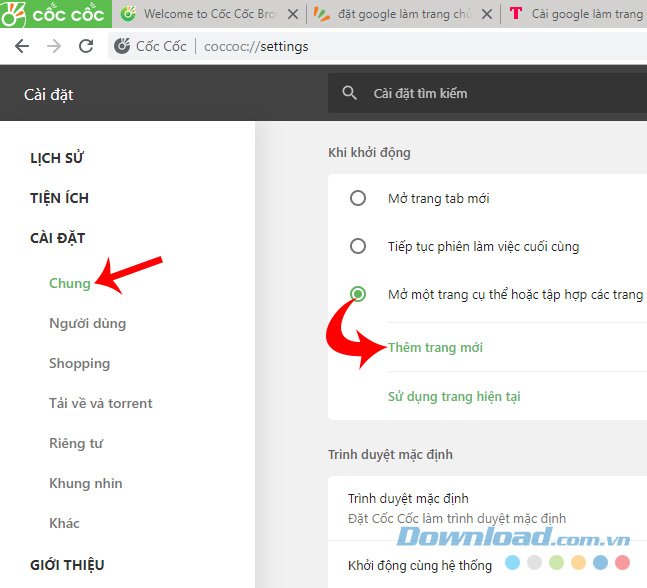Select 'Tiếp tục phiên làm việc cuối cùng' radio
Image resolution: width=647 pixels, height=588 pixels.
click(358, 246)
